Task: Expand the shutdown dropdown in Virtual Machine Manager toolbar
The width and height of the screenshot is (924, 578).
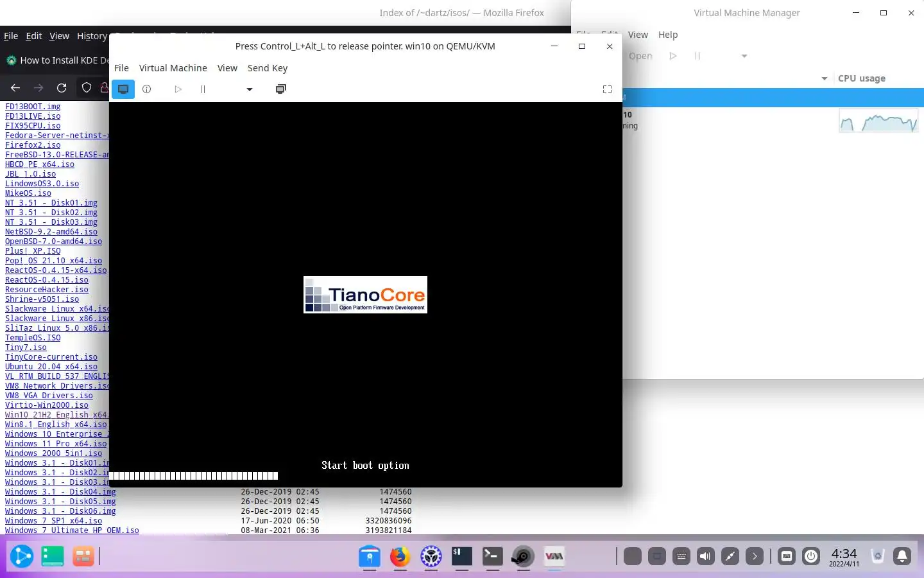Action: pos(744,56)
